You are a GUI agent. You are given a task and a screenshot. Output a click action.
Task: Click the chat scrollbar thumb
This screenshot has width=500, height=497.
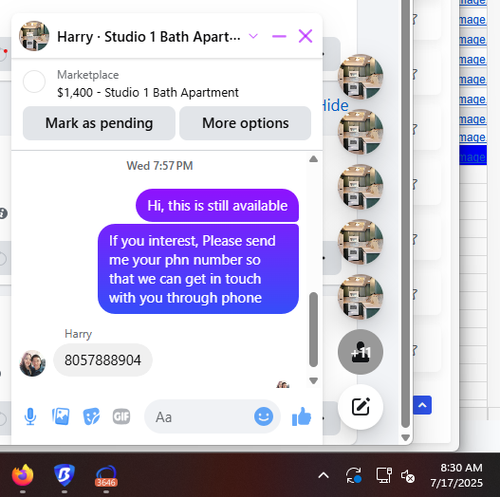tap(313, 329)
